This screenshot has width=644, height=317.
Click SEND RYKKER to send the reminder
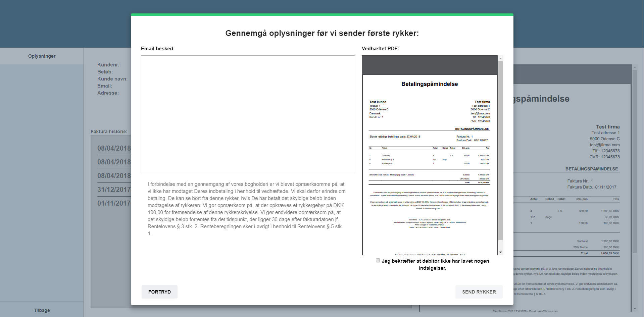click(479, 292)
